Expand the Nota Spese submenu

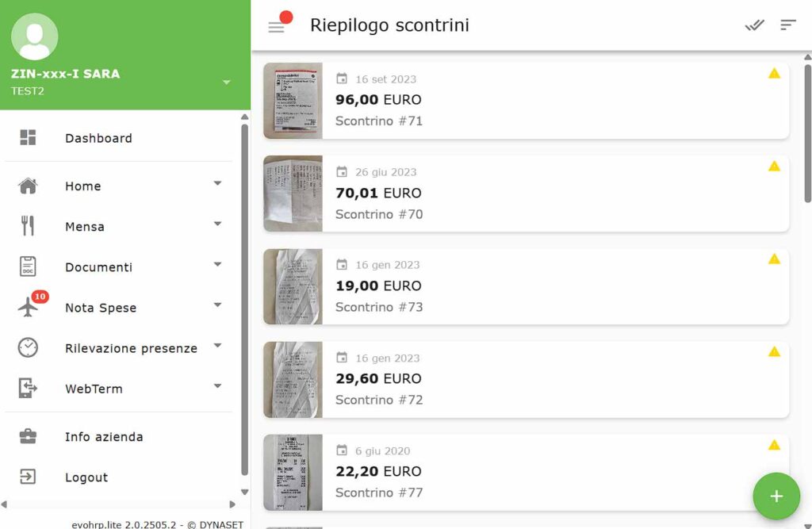(x=217, y=305)
